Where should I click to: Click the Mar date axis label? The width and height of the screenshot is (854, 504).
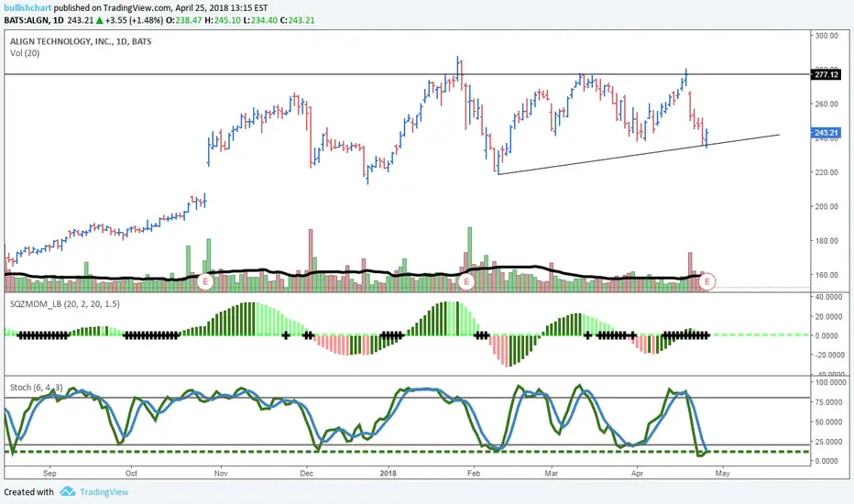coord(552,473)
